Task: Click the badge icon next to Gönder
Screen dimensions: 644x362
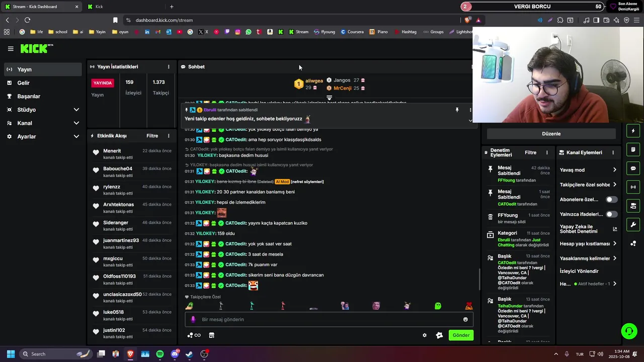Action: 439,335
